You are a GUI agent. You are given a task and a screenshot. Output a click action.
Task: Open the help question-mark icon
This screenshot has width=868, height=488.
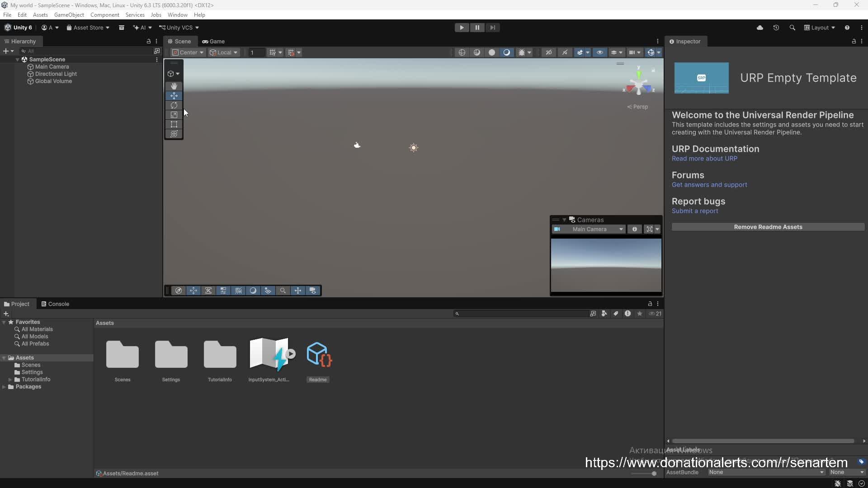[x=847, y=28]
